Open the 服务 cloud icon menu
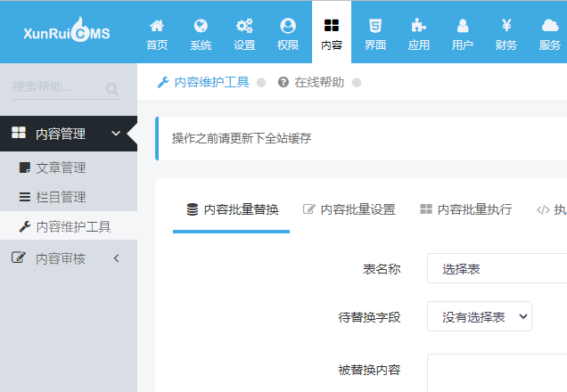567x392 pixels. [x=550, y=26]
